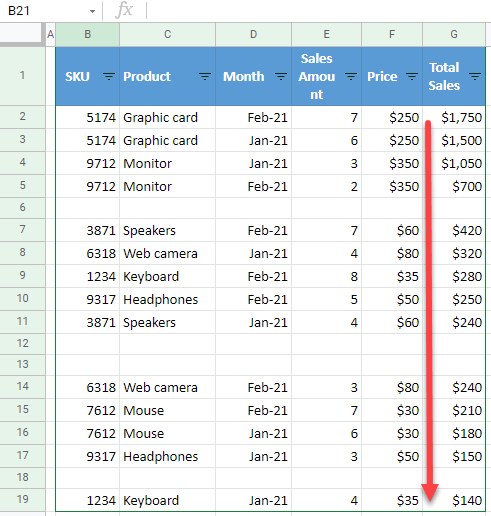Select row 12 header
This screenshot has height=516, width=491.
22,344
